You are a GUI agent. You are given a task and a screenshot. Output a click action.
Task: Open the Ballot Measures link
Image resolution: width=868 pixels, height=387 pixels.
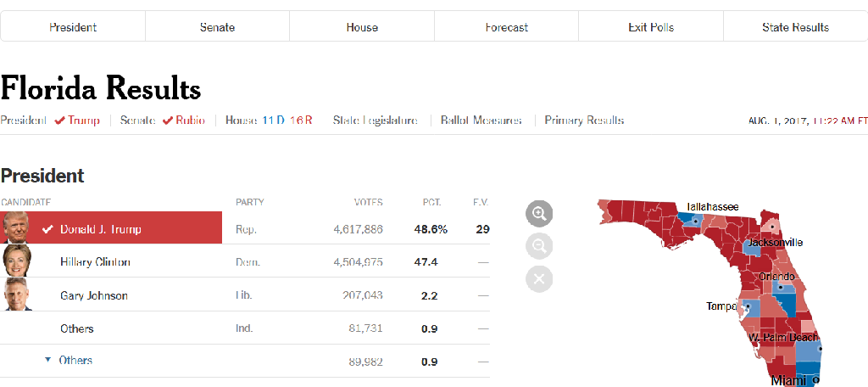tap(481, 121)
